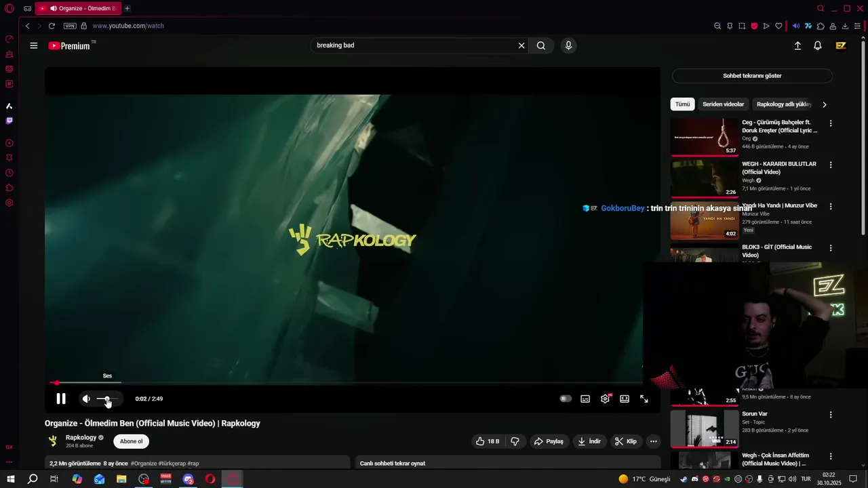Open the browser zoom-out magnifier icon
This screenshot has width=868, height=488.
coord(717,26)
